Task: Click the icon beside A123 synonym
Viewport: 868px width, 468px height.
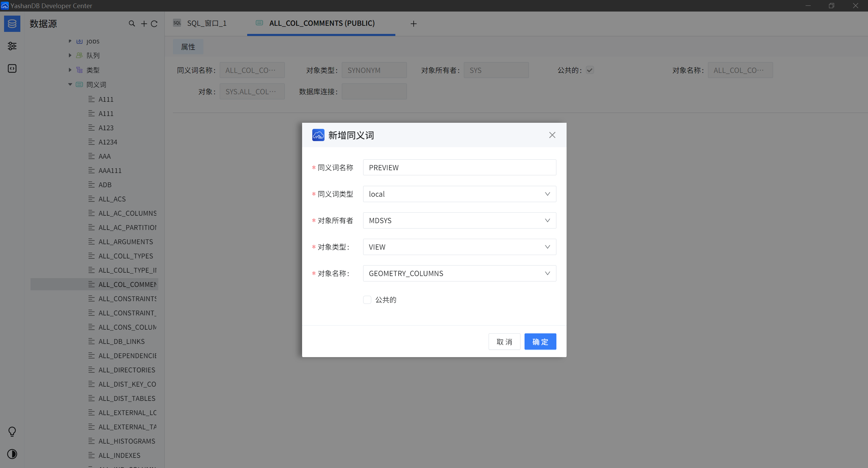Action: (x=92, y=128)
